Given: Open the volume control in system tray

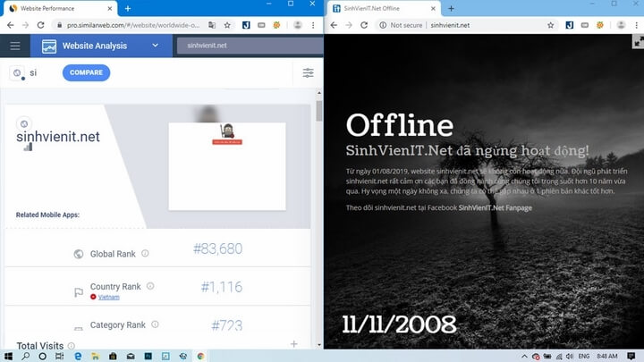Looking at the screenshot, I should pyautogui.click(x=570, y=356).
